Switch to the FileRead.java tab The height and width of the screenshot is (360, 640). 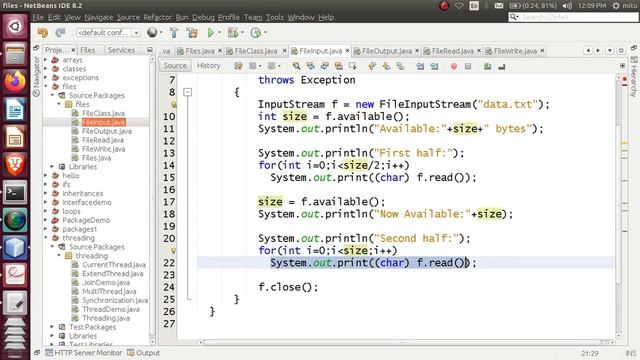coord(453,51)
